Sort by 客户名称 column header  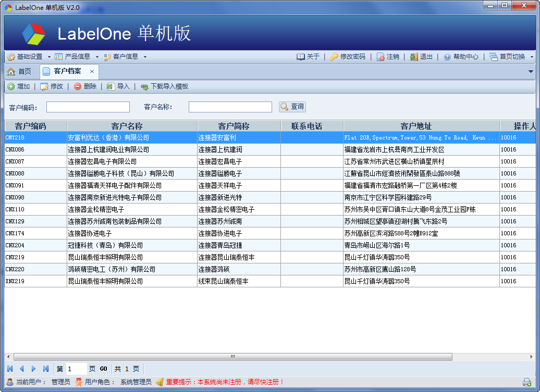[x=132, y=126]
